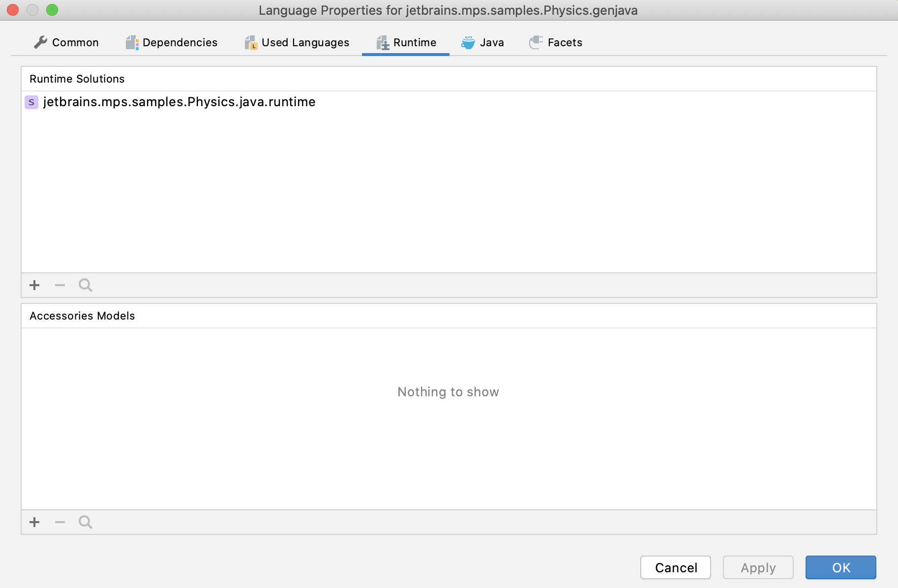Open the Facets tab
The height and width of the screenshot is (588, 898).
556,43
